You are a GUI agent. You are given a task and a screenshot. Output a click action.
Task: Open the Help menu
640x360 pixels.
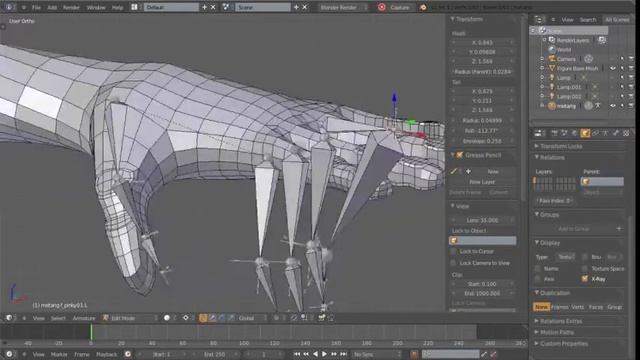(118, 7)
